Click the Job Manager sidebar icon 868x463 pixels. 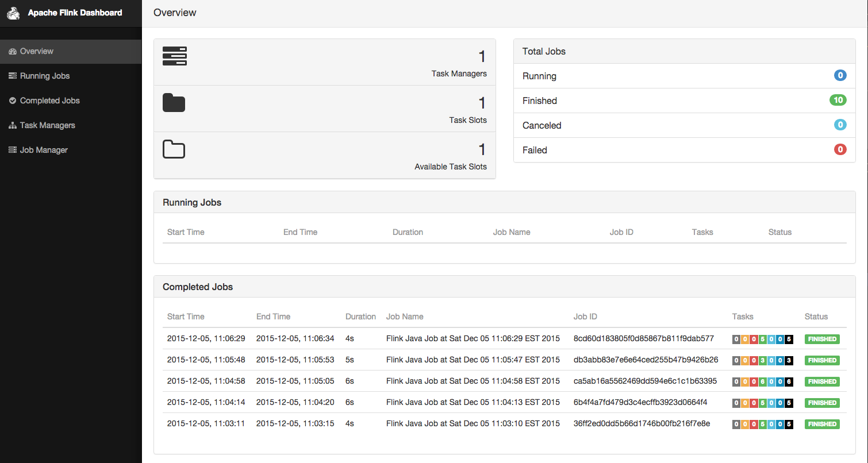tap(13, 150)
